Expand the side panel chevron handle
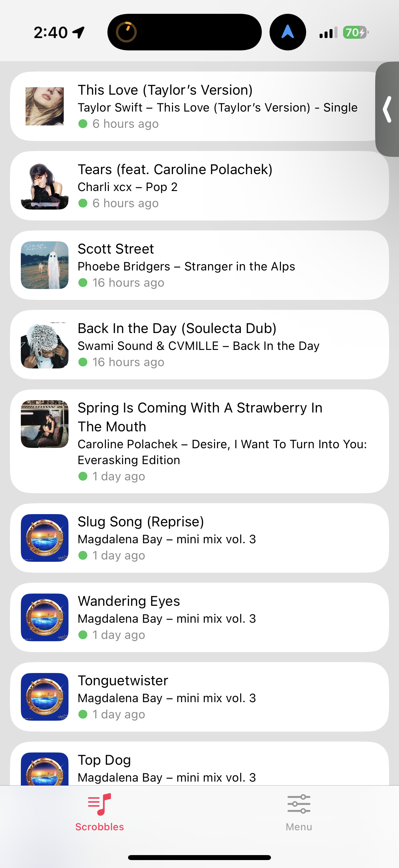 (x=387, y=109)
